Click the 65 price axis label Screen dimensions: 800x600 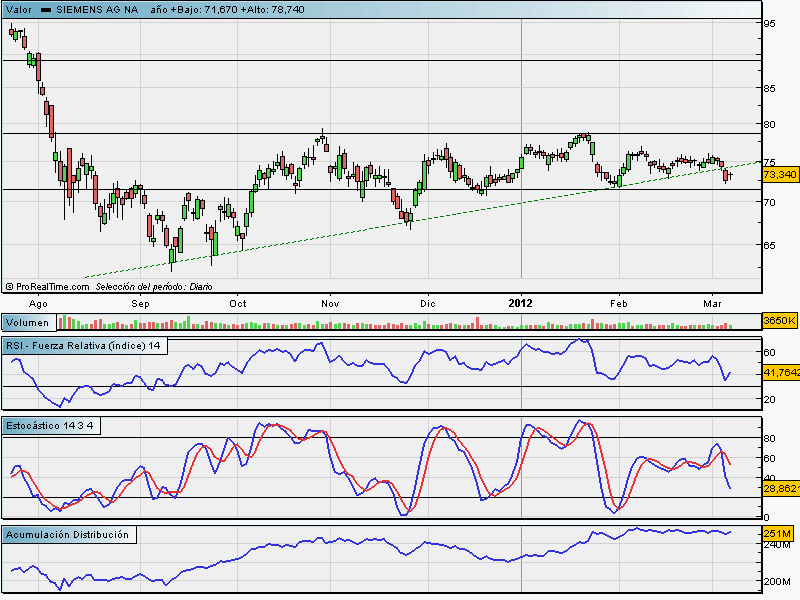769,245
